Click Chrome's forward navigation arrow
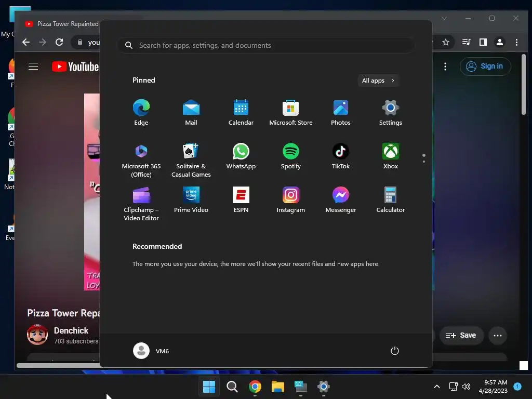The image size is (532, 399). pyautogui.click(x=43, y=42)
